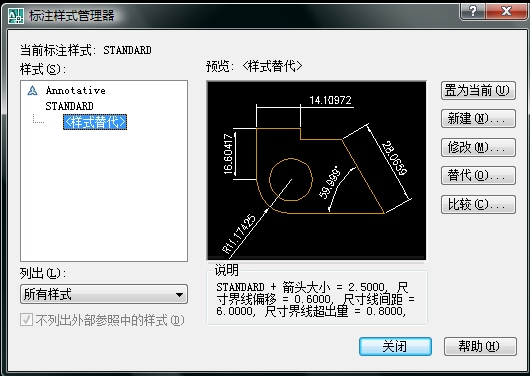Image resolution: width=530 pixels, height=376 pixels.
Task: Click the dimension style manager title icon
Action: (x=16, y=16)
